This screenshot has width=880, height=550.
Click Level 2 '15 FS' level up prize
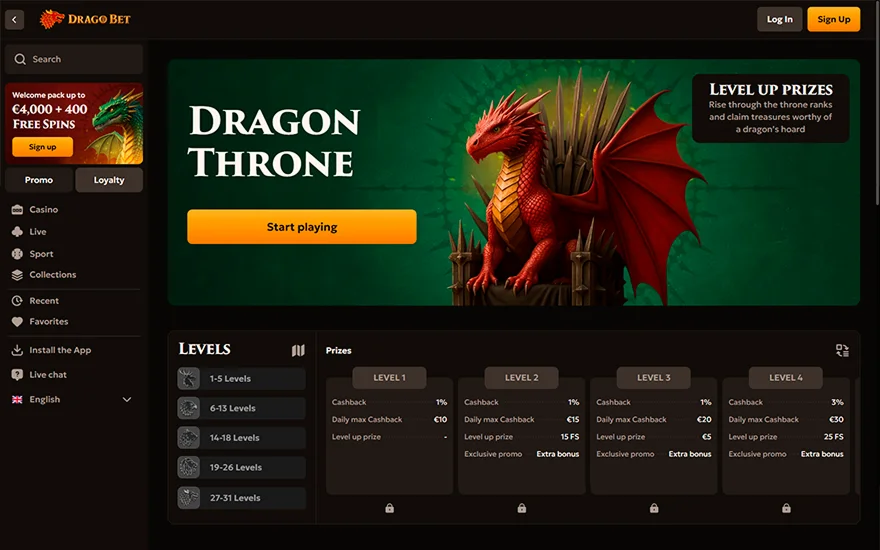pyautogui.click(x=570, y=437)
